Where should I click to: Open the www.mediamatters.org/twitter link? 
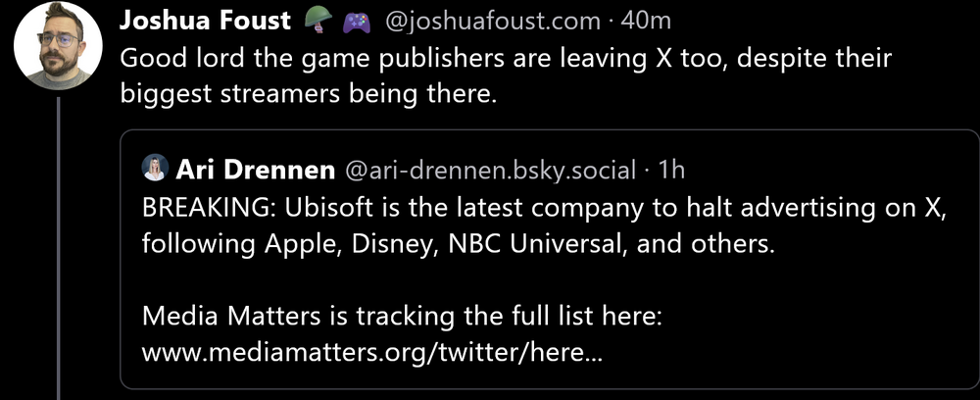coord(372,352)
